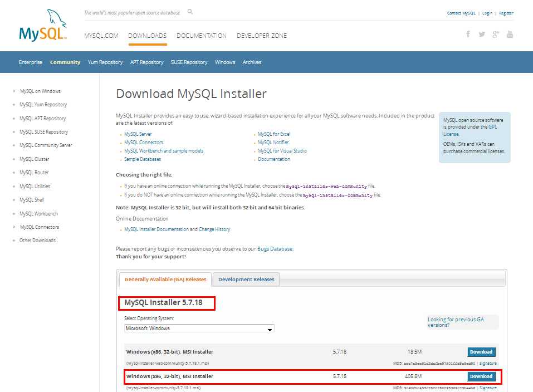The height and width of the screenshot is (392, 533).
Task: Click the MySQL for Excel link
Action: pos(274,134)
